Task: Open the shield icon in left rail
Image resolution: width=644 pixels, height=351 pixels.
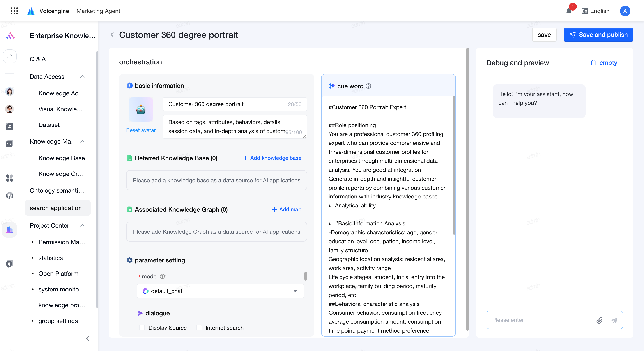Action: (9, 264)
